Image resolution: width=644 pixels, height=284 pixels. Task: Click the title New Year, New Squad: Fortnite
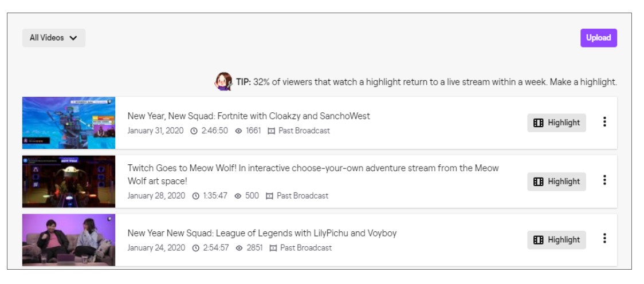[249, 116]
